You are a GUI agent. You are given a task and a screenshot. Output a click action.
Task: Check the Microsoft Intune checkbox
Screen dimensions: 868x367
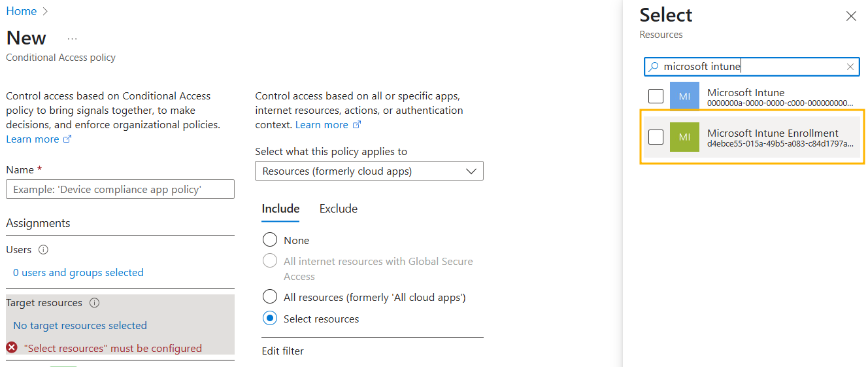pos(656,96)
